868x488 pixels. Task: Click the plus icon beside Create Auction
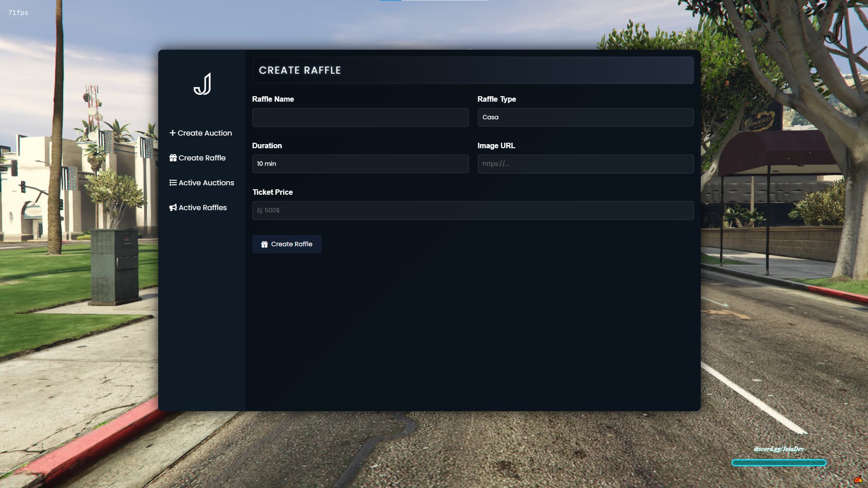(x=172, y=133)
